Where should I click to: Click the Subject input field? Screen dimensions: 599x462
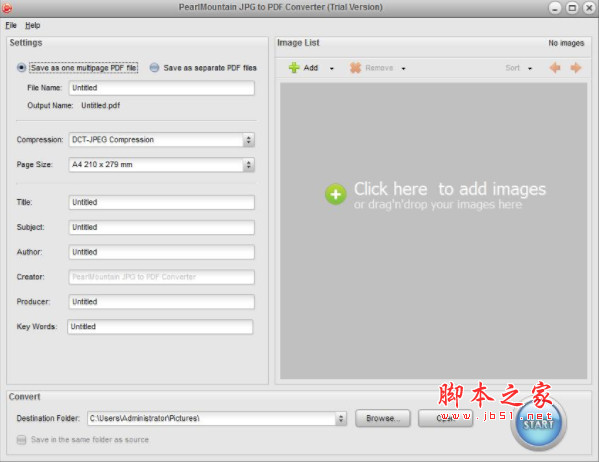coord(162,227)
